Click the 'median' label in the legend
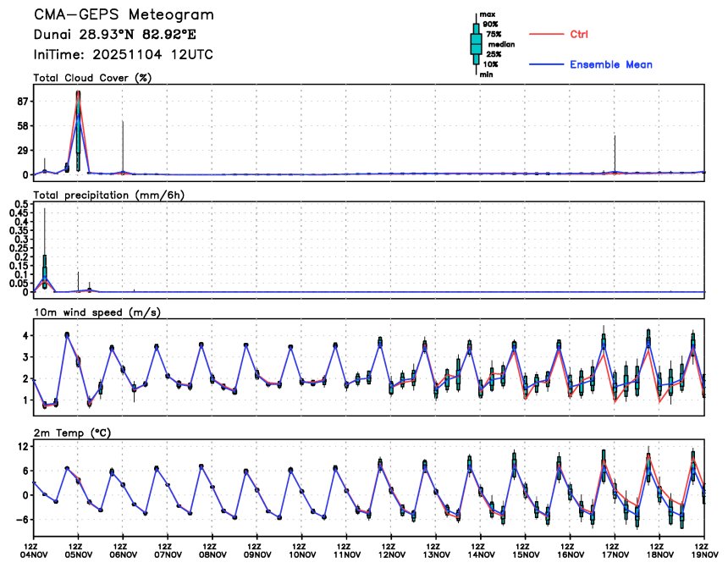 click(x=499, y=44)
